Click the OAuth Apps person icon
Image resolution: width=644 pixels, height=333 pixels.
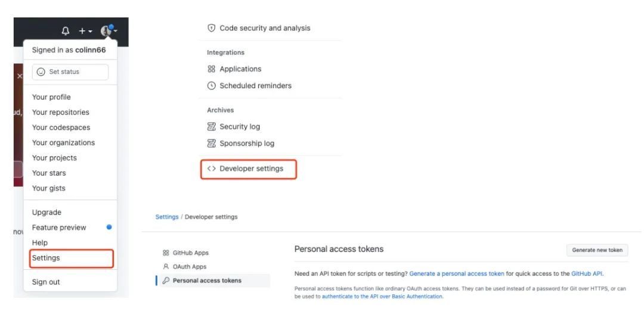(x=166, y=266)
